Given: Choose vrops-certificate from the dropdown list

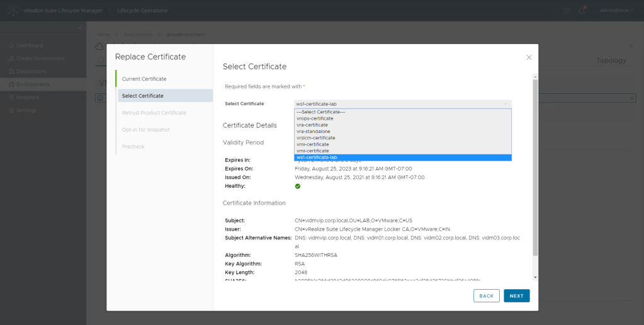Looking at the screenshot, I should [x=315, y=118].
